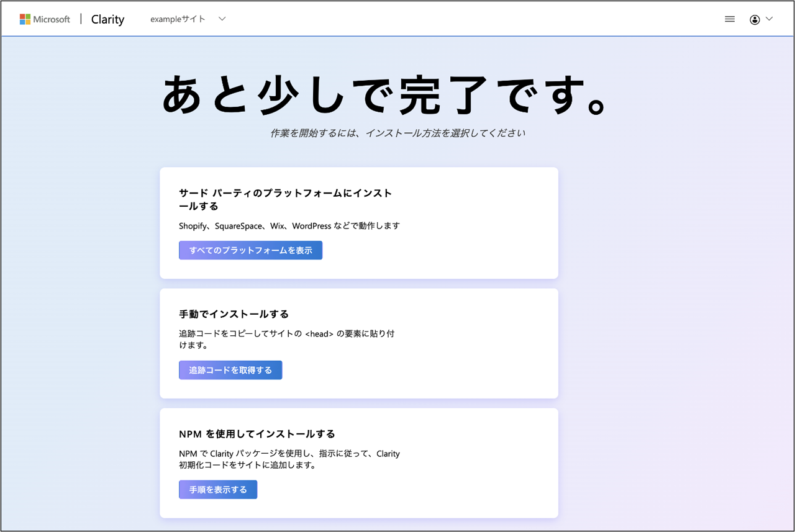
Task: Click 追跡コードを取得する button
Action: 230,370
